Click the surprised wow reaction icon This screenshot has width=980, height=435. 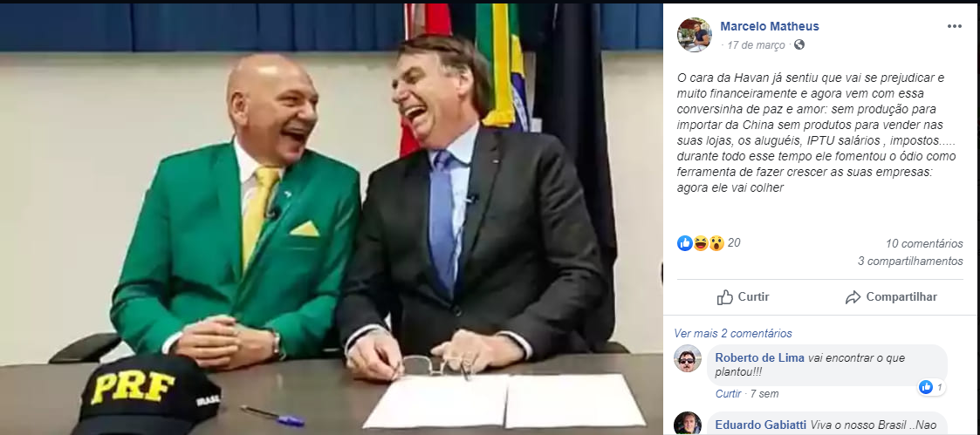[716, 243]
